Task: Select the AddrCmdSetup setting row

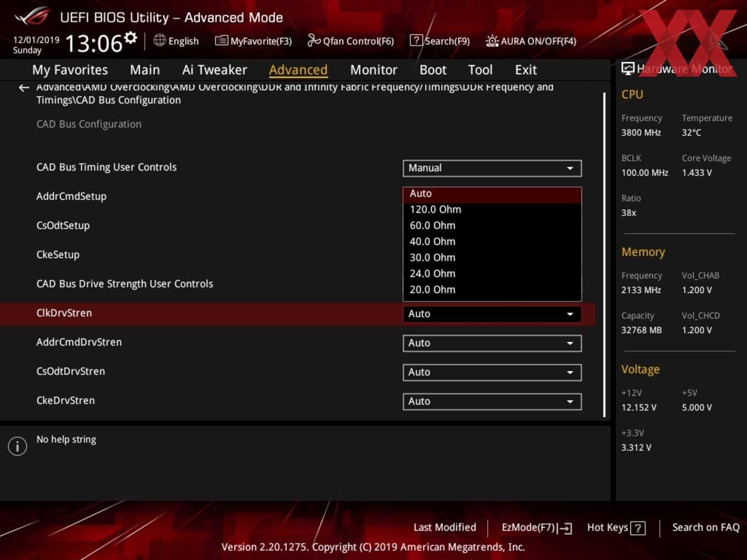Action: coord(71,197)
